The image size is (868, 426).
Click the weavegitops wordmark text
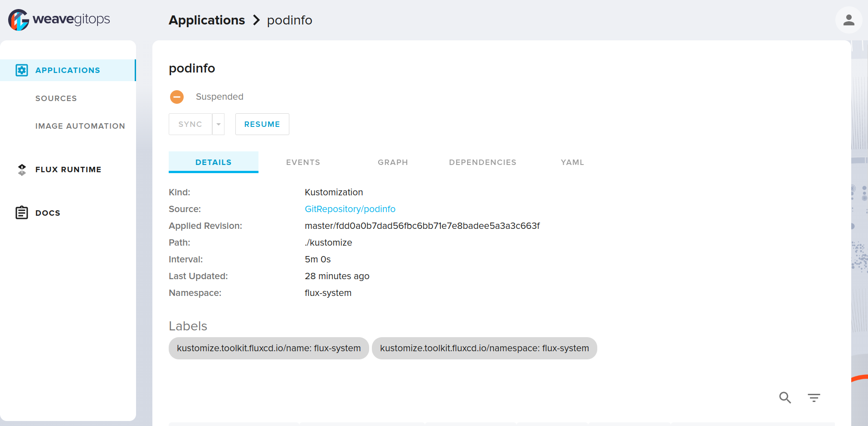(71, 19)
